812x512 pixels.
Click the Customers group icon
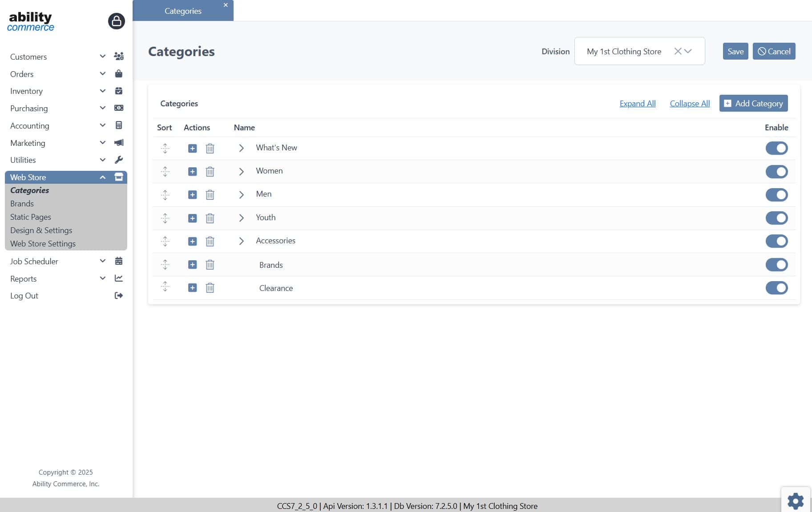[x=118, y=56]
